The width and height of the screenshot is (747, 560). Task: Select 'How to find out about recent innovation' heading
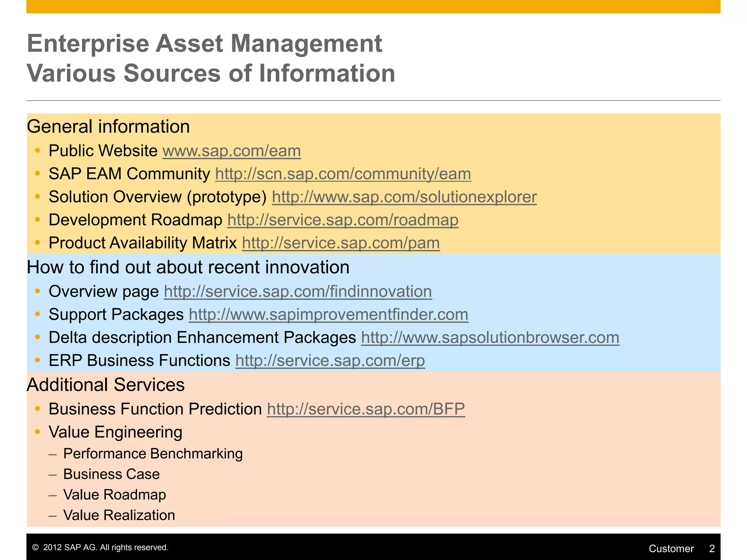point(188,267)
